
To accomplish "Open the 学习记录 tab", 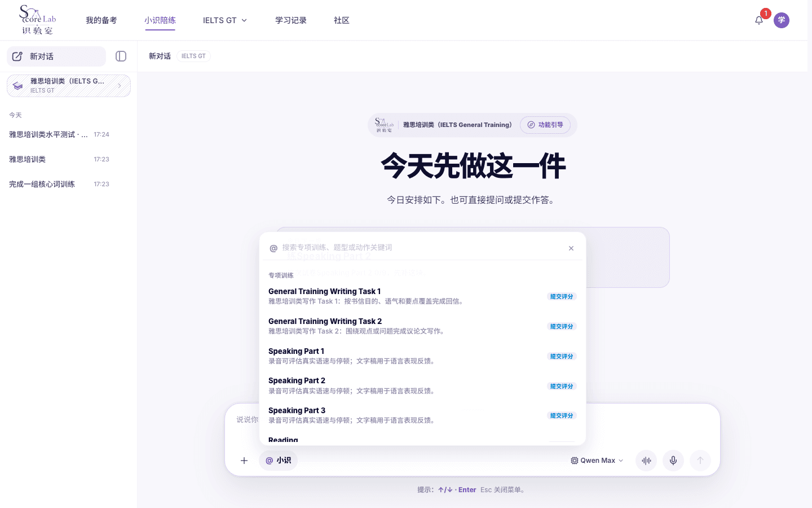I will pyautogui.click(x=291, y=20).
